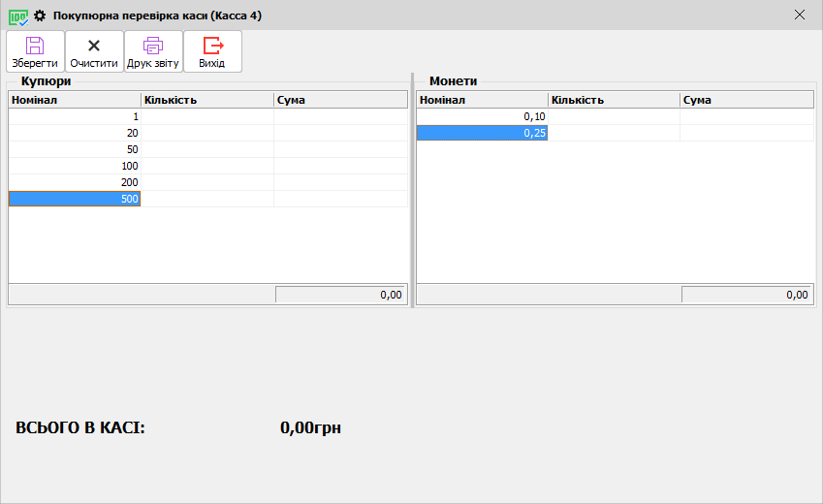Click the gear icon in title bar
This screenshot has width=823, height=504.
[x=40, y=16]
